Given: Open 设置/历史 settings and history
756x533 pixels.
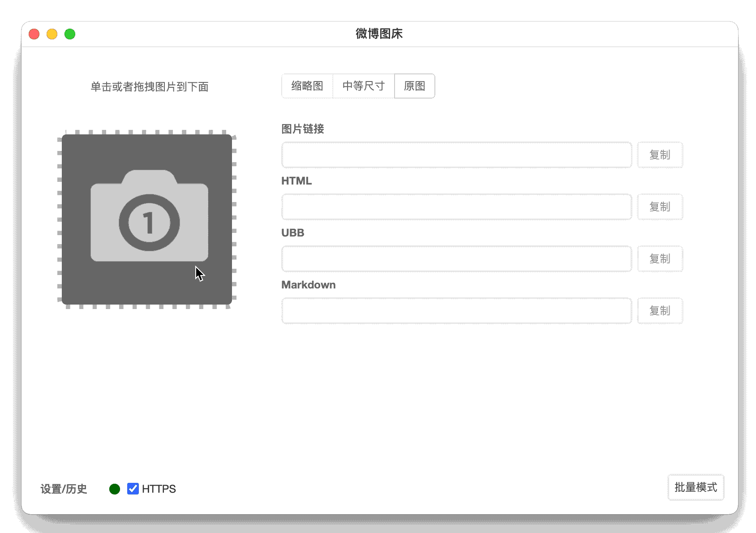Looking at the screenshot, I should [64, 489].
